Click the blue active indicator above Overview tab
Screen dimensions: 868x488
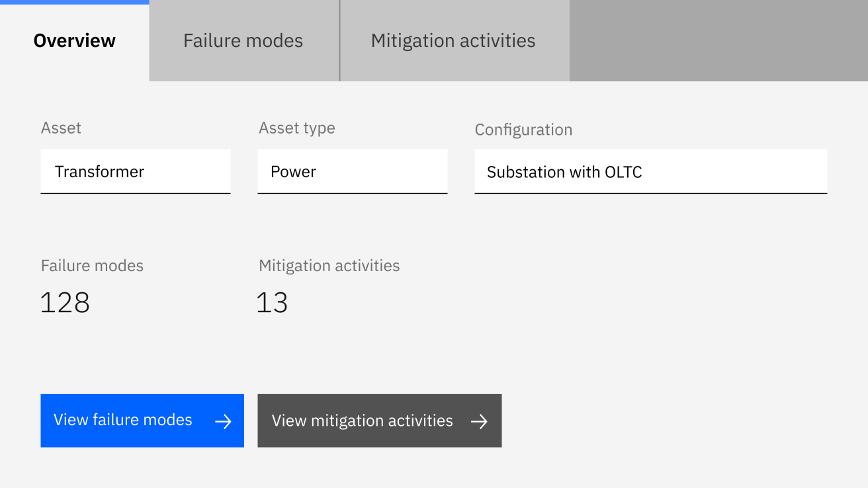pos(75,2)
